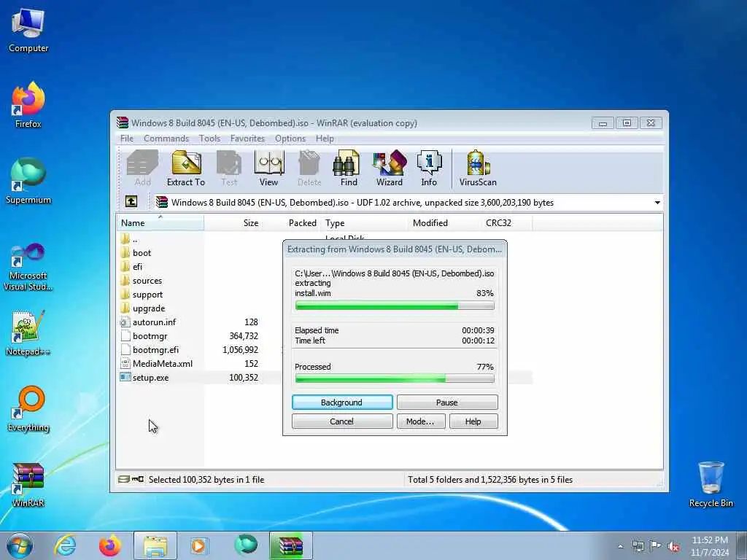The width and height of the screenshot is (747, 560).
Task: Sort list by the Size column
Action: tap(233, 223)
